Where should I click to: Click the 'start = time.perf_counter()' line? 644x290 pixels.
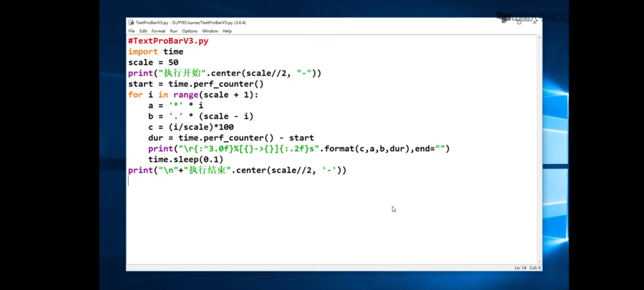[196, 84]
